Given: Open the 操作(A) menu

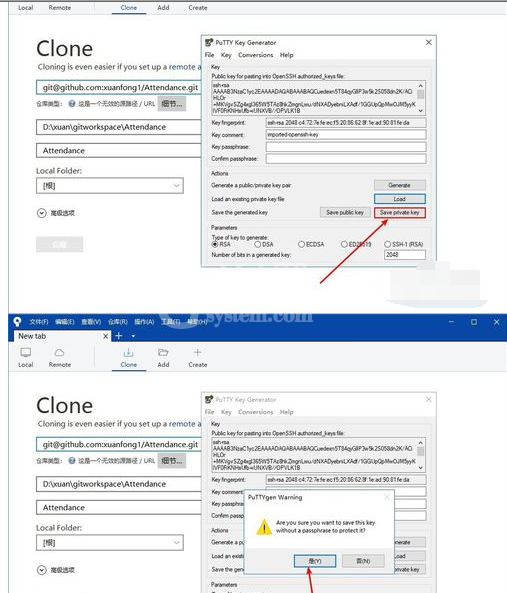Looking at the screenshot, I should tap(144, 322).
